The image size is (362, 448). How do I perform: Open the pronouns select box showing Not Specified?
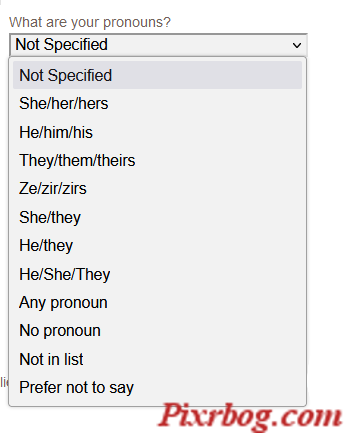pos(158,45)
